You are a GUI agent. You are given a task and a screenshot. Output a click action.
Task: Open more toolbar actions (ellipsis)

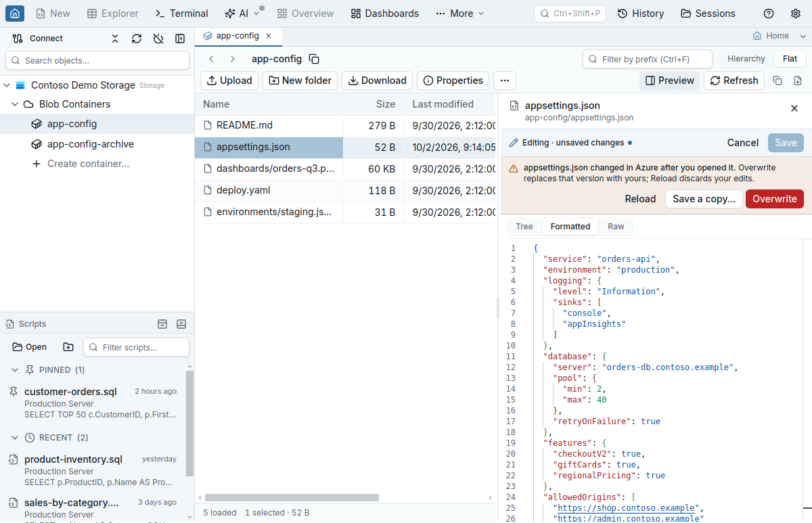pos(505,81)
